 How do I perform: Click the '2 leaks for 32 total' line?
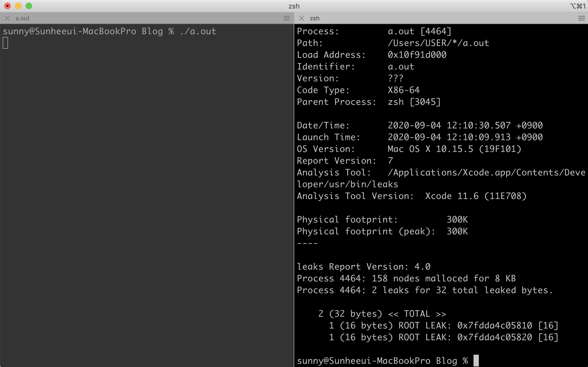(x=425, y=290)
